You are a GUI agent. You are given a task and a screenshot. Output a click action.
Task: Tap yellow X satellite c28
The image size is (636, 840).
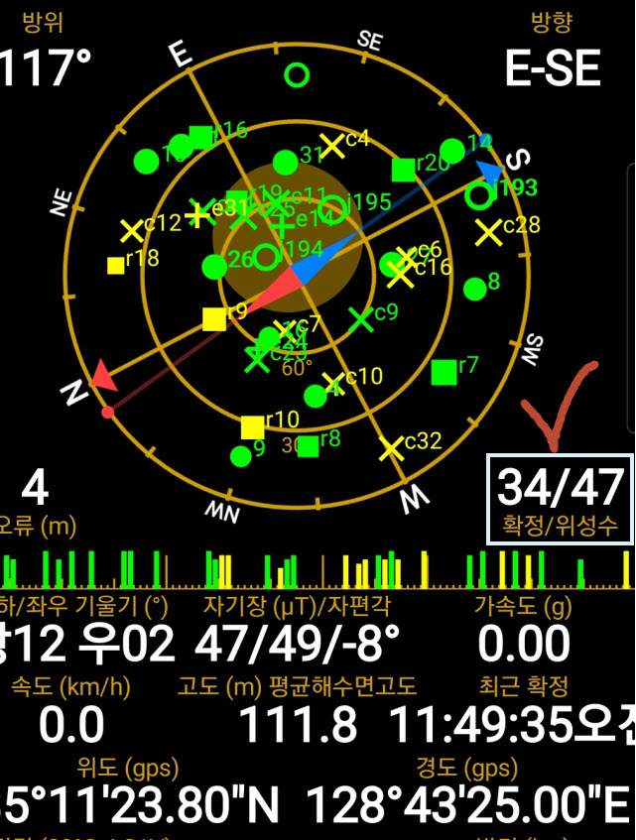click(488, 233)
